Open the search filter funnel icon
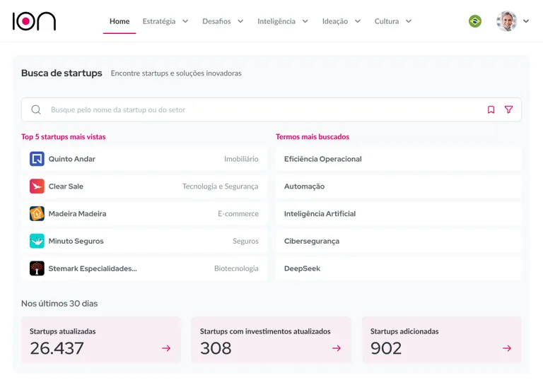The width and height of the screenshot is (543, 392). pyautogui.click(x=508, y=109)
